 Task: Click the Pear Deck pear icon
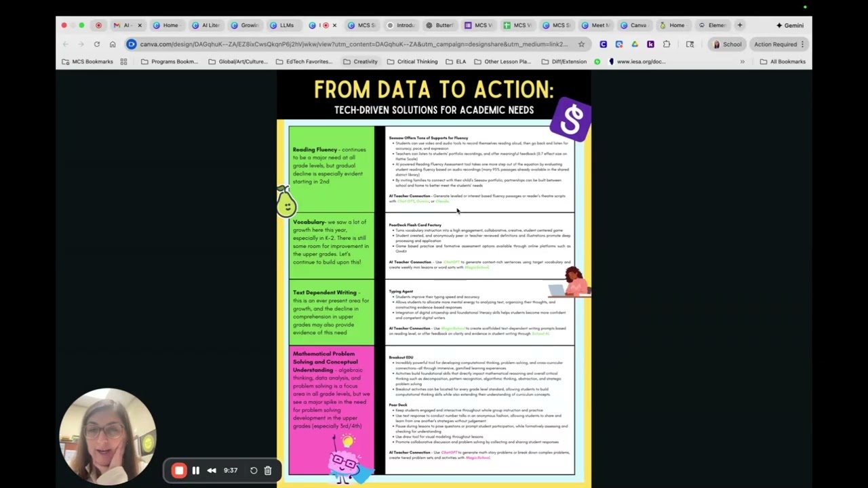tap(285, 201)
